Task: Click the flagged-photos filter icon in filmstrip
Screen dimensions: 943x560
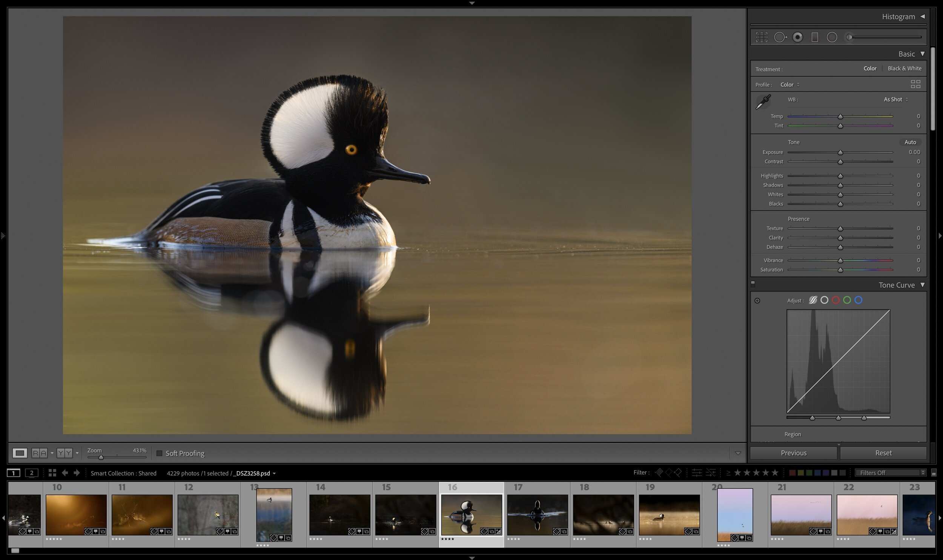Action: [x=659, y=473]
